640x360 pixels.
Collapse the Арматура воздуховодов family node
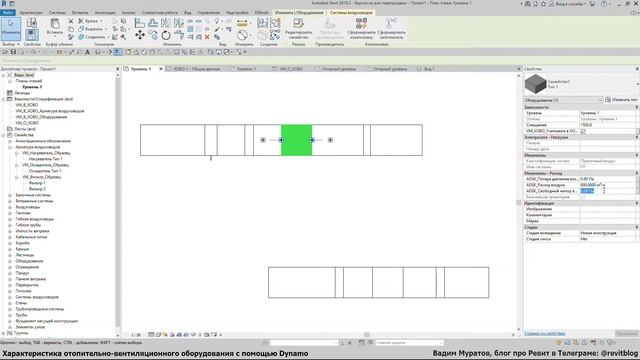coord(10,147)
